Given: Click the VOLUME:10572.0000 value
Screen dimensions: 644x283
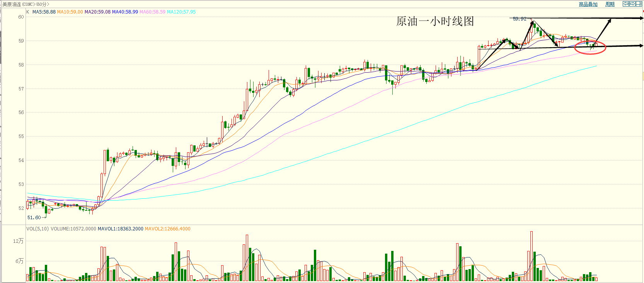Looking at the screenshot, I should click(x=73, y=229).
